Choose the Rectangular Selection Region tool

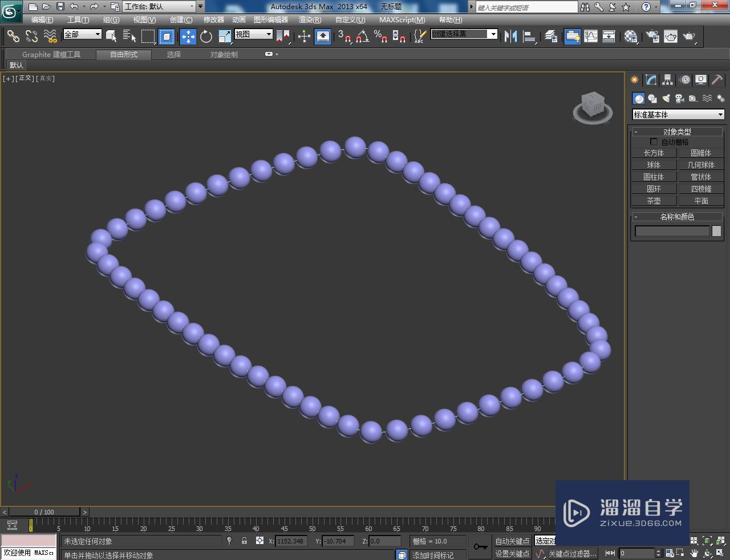point(148,36)
